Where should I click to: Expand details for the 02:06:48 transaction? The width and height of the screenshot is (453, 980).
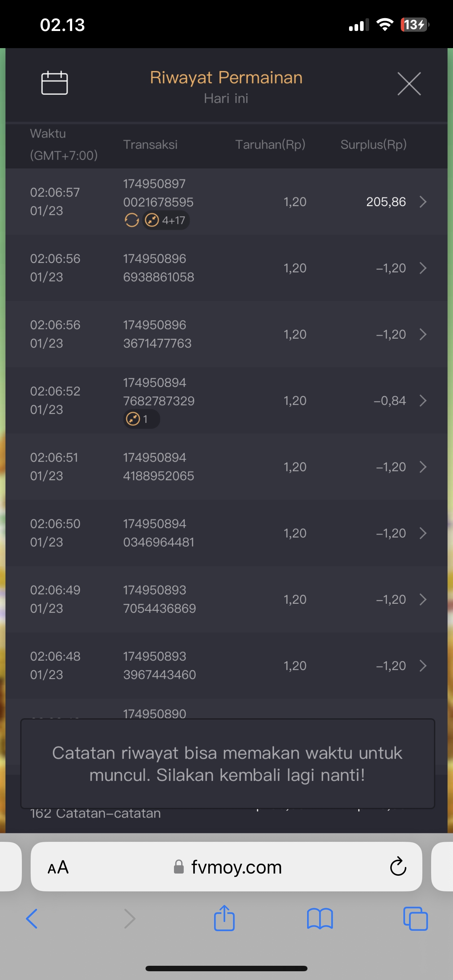click(x=423, y=666)
